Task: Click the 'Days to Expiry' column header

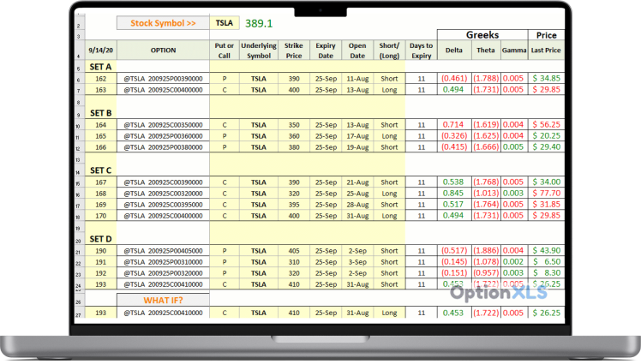Action: pyautogui.click(x=422, y=51)
